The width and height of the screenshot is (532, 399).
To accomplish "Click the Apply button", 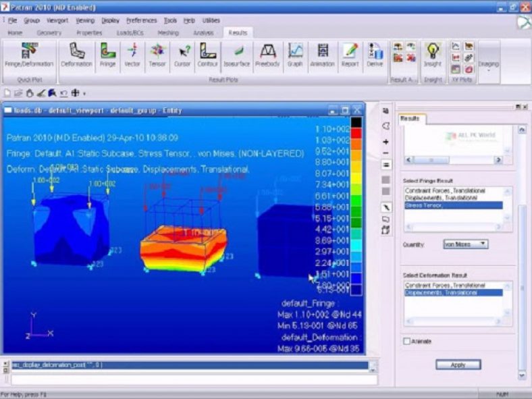I will (458, 365).
